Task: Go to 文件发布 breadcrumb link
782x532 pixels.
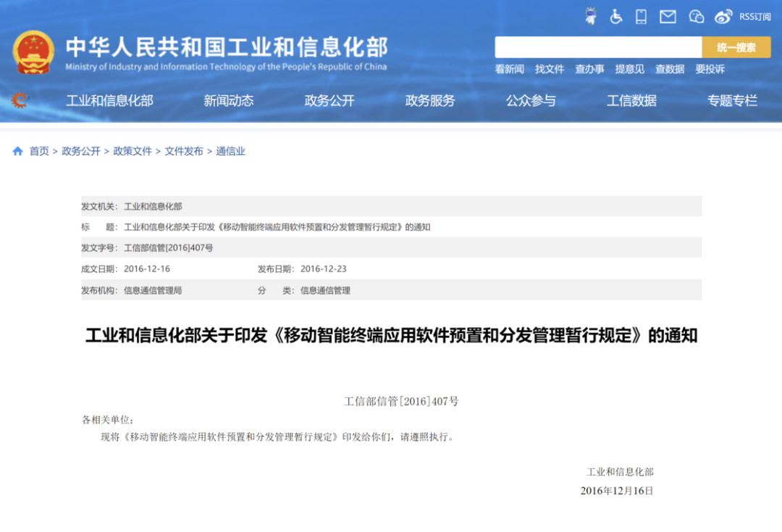Action: point(184,151)
